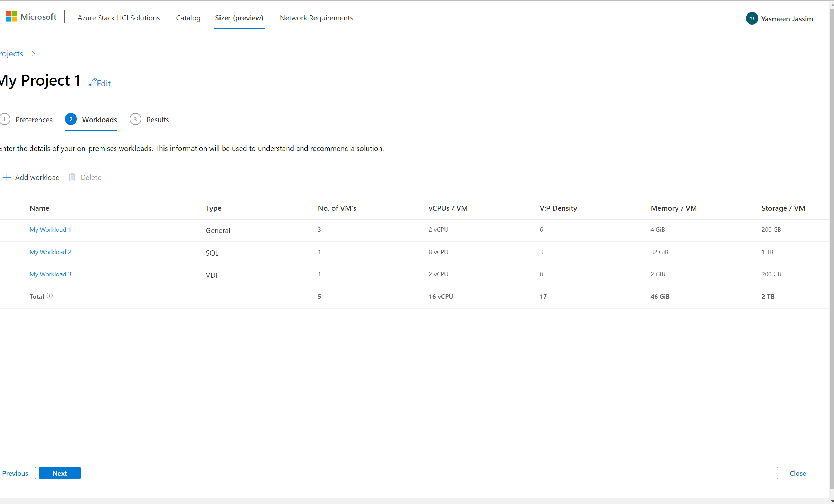Viewport: 834px width, 504px height.
Task: Click step 3 Results circle
Action: [x=135, y=120]
